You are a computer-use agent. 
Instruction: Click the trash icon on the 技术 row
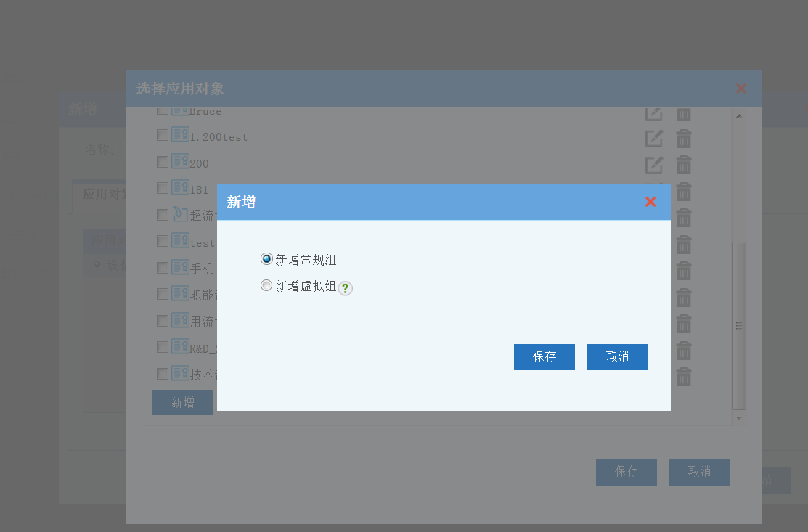[x=684, y=377]
